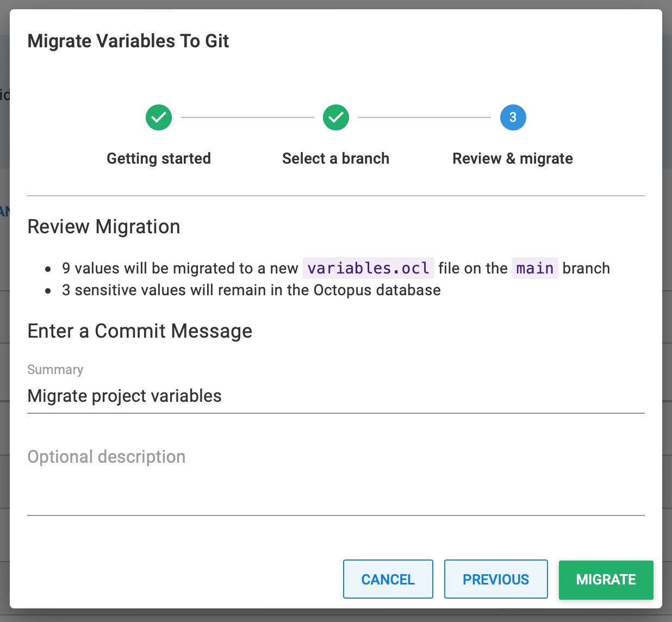
Task: Select the main branch chip
Action: tap(534, 268)
